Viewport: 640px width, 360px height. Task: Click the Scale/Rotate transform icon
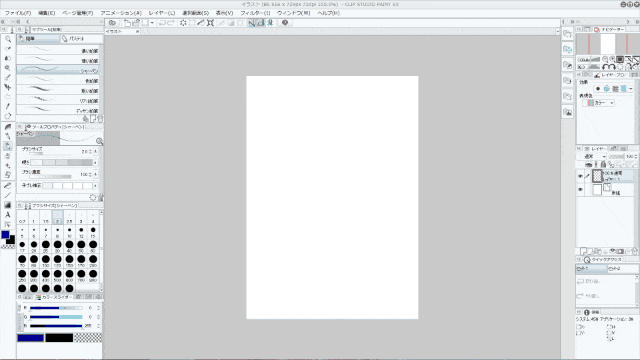tap(210, 23)
